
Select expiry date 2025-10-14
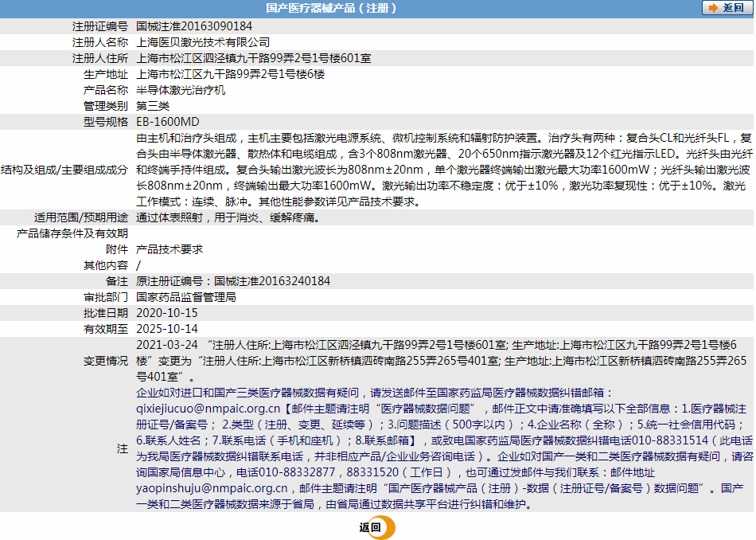tap(167, 329)
